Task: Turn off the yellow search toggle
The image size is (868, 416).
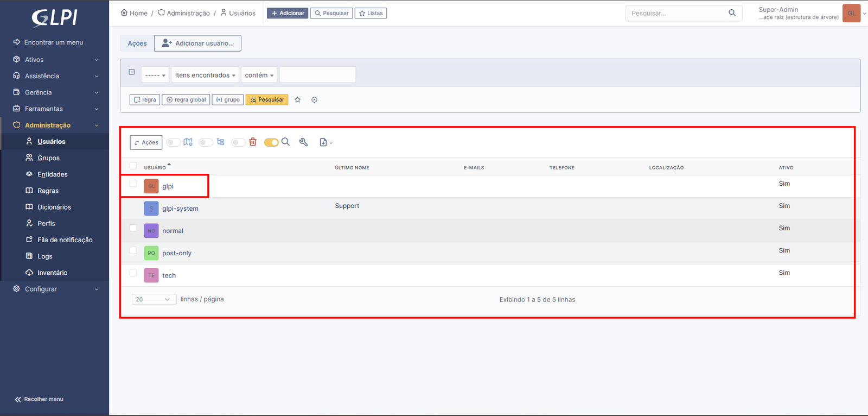Action: click(271, 142)
